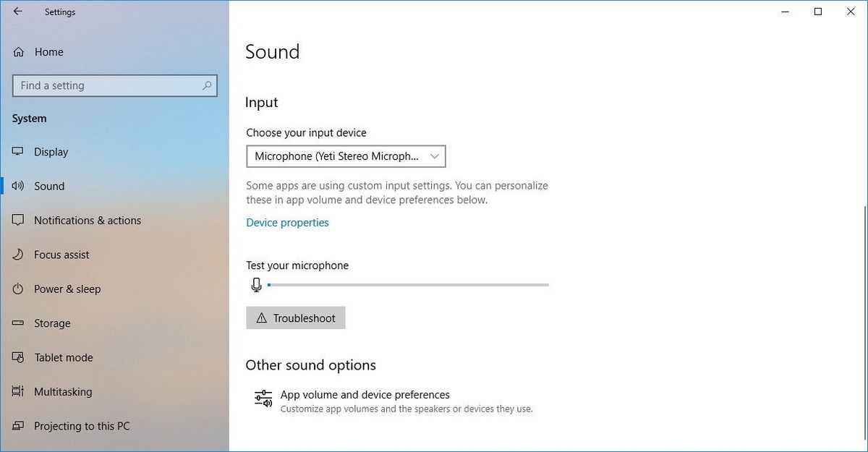
Task: Open Notifications & actions via its icon
Action: 18,221
